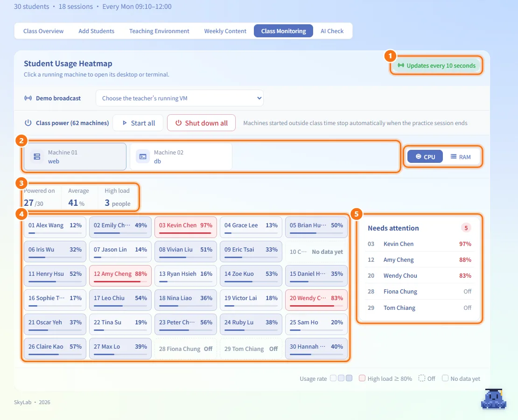This screenshot has height=420, width=518.
Task: Select Wendy Chou in Needs attention list
Action: pos(419,276)
